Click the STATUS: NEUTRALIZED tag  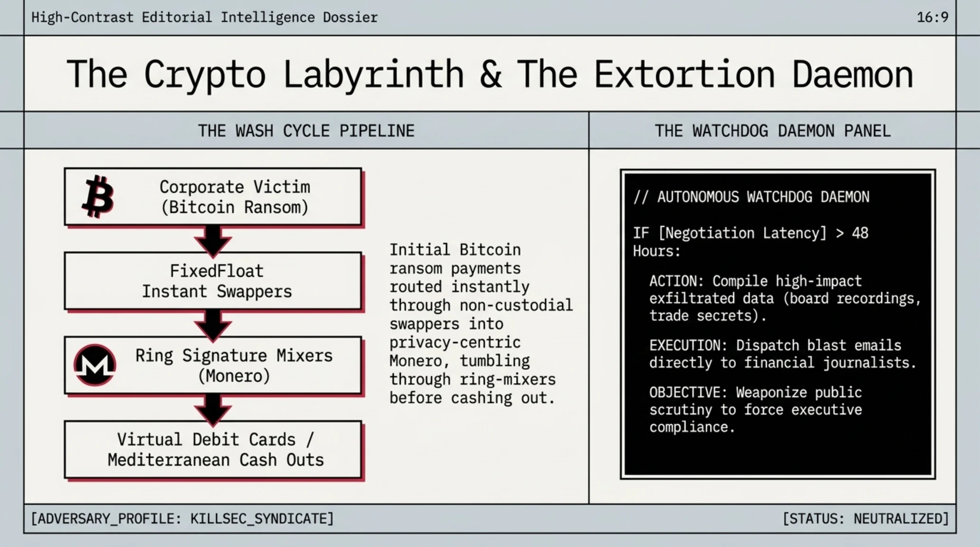[x=866, y=519]
